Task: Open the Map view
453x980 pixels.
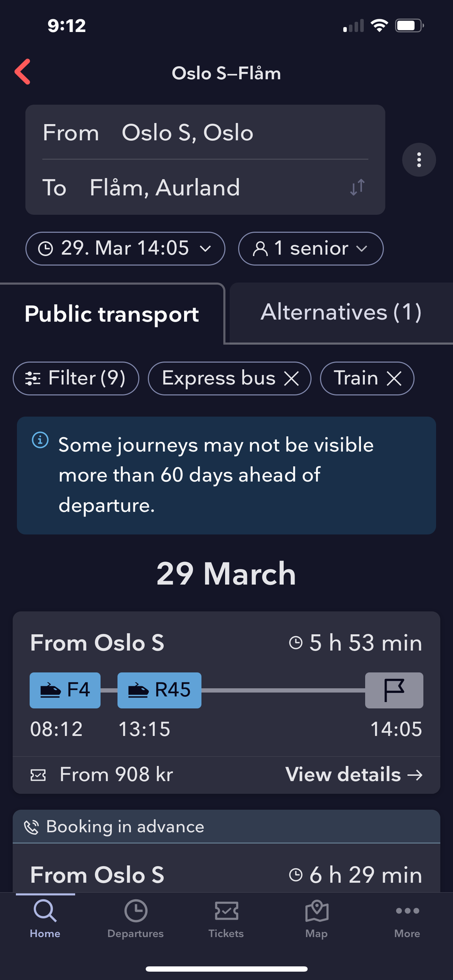Action: (317, 919)
